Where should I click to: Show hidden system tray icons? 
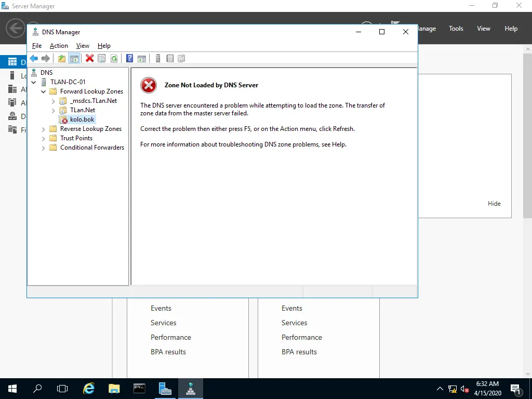[440, 389]
